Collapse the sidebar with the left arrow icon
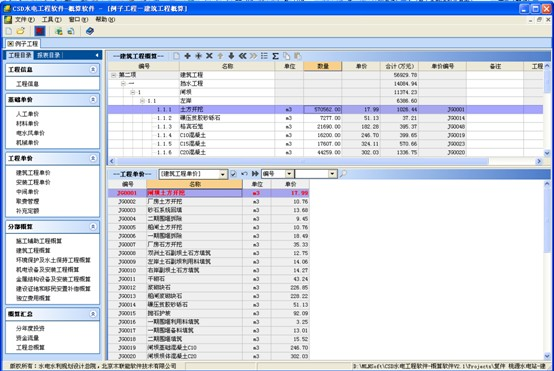 tap(97, 55)
